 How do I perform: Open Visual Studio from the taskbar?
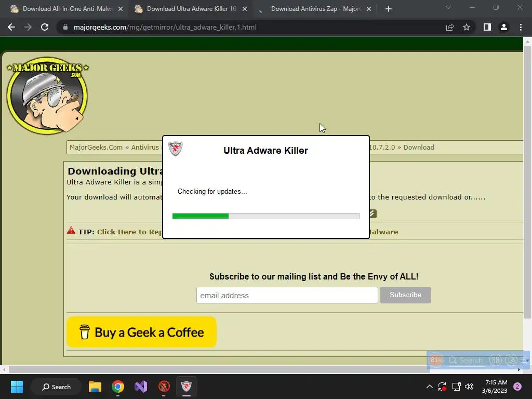(141, 387)
